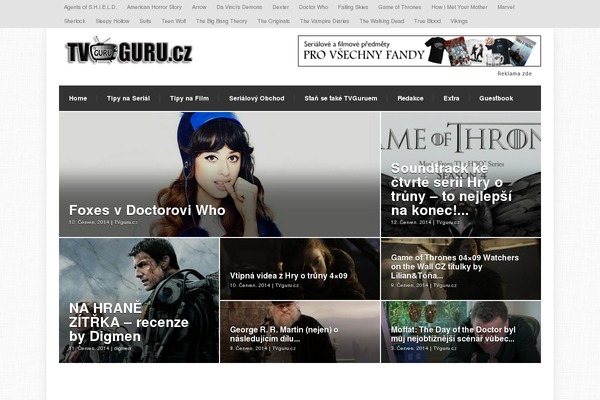Open the Sleepy Hollow link

point(112,21)
